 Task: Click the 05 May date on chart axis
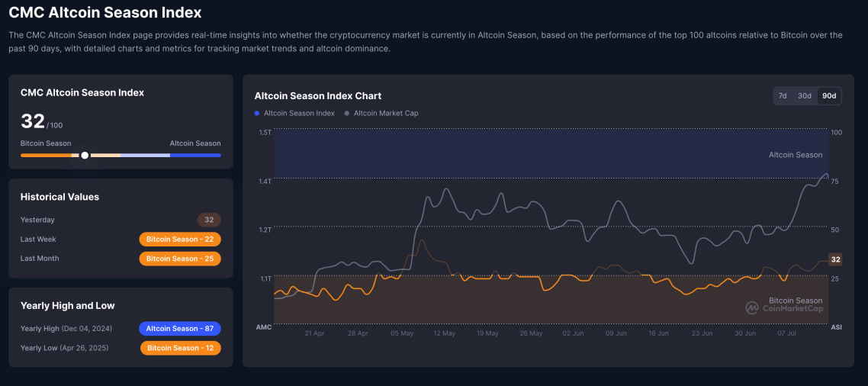tap(402, 333)
